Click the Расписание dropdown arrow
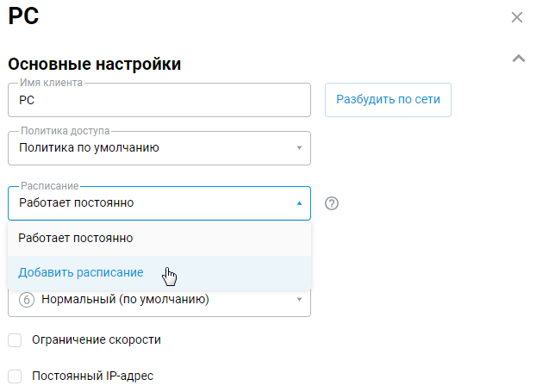The height and width of the screenshot is (392, 536). pyautogui.click(x=299, y=203)
